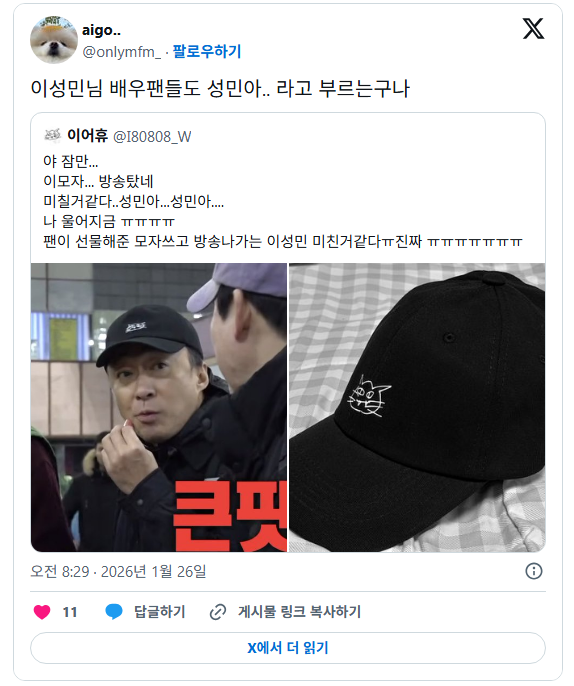Open the @onlymfm_ handle

[x=122, y=52]
